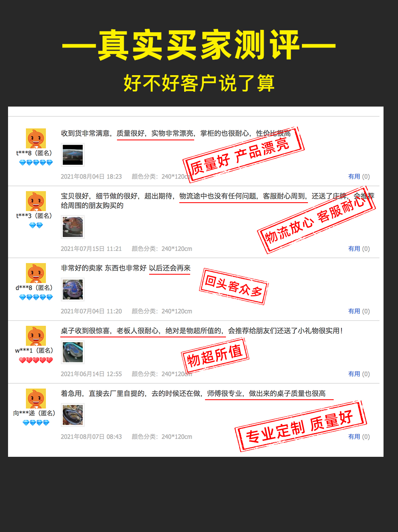This screenshot has width=398, height=532.
Task: Click the blue diamond rating under t***8
Action: (x=36, y=162)
